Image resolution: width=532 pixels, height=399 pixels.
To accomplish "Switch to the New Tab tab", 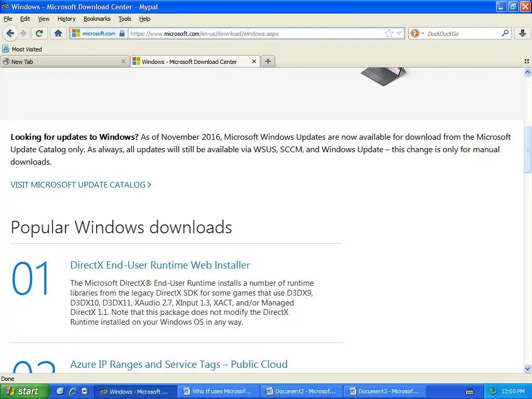I will click(x=65, y=61).
